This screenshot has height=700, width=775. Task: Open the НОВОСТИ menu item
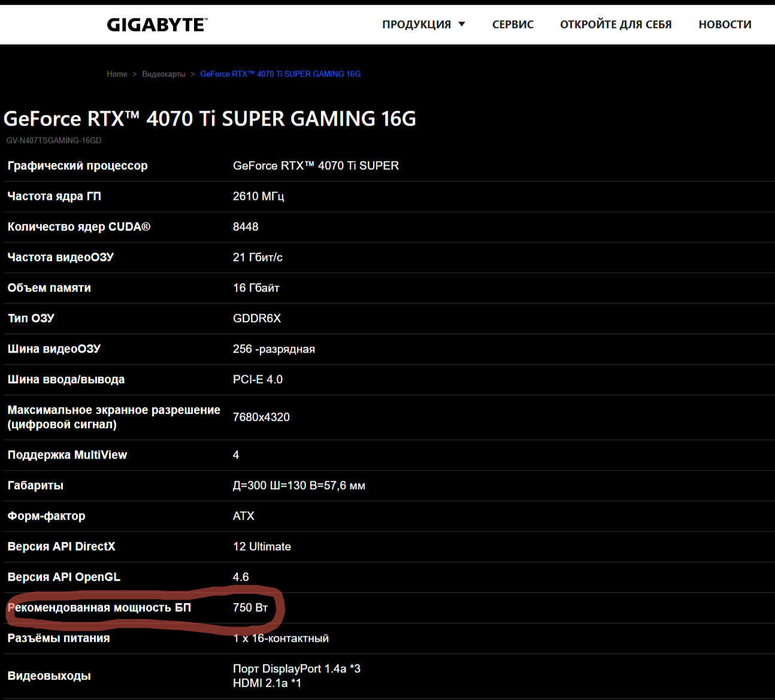[725, 25]
